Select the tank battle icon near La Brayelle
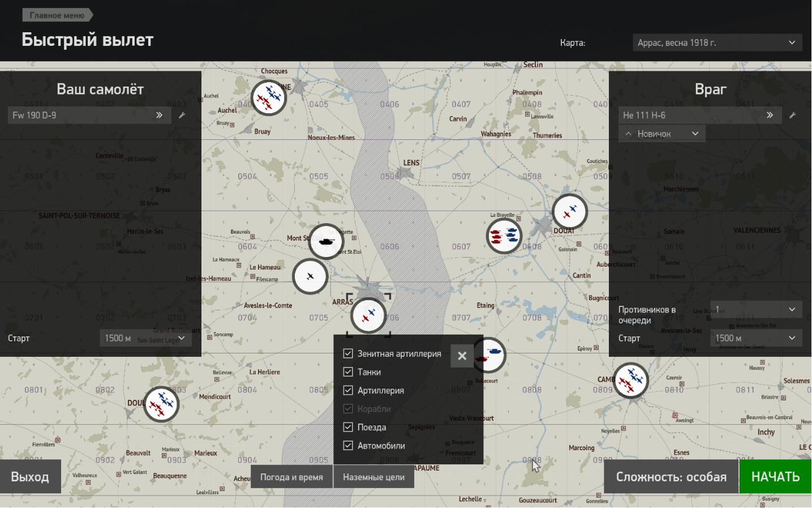Screen dimensions: 812x508 click(504, 236)
